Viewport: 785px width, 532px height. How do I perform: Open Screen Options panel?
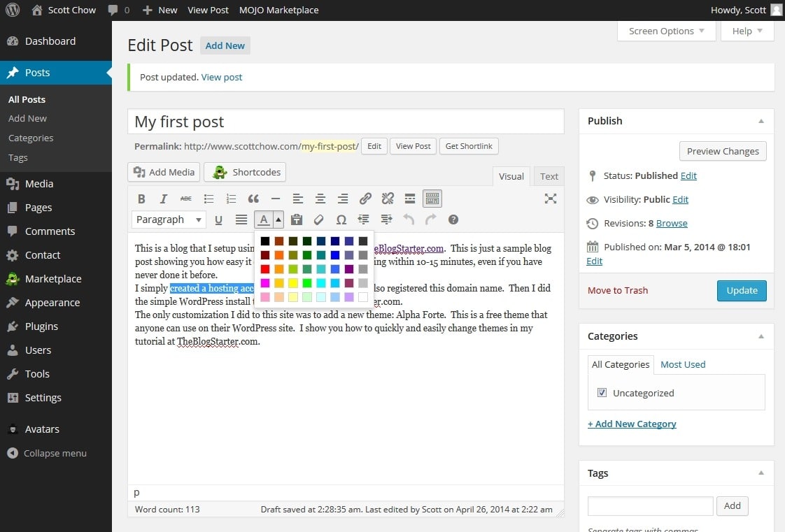665,31
